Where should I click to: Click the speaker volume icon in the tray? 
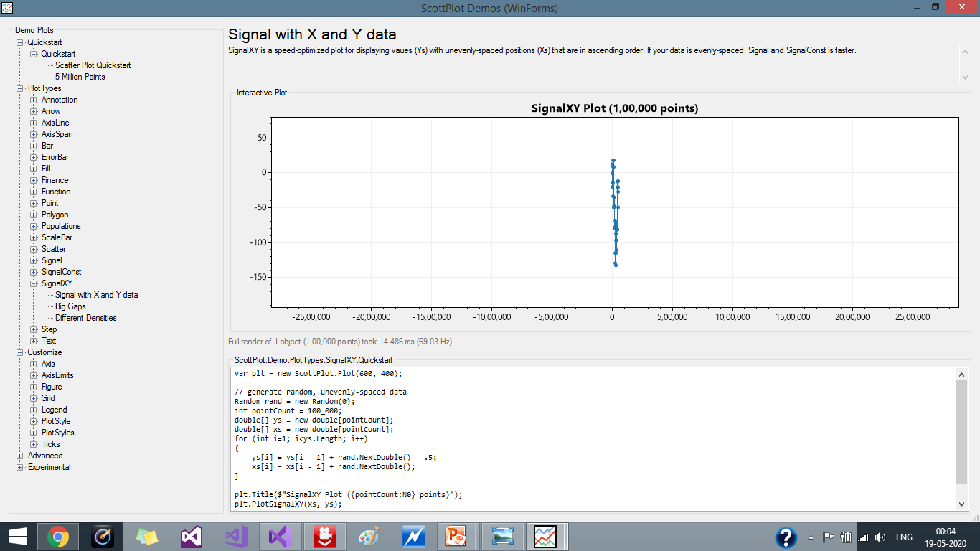[x=880, y=538]
